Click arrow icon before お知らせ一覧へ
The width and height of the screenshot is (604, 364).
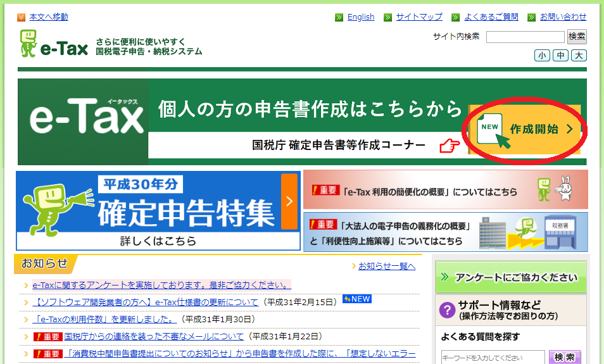[354, 266]
